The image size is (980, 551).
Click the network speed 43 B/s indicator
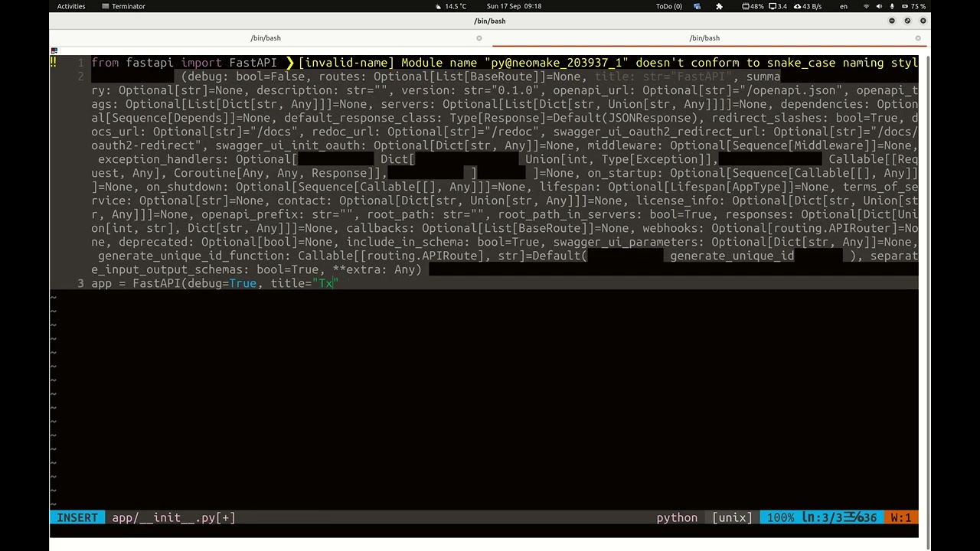click(x=808, y=6)
